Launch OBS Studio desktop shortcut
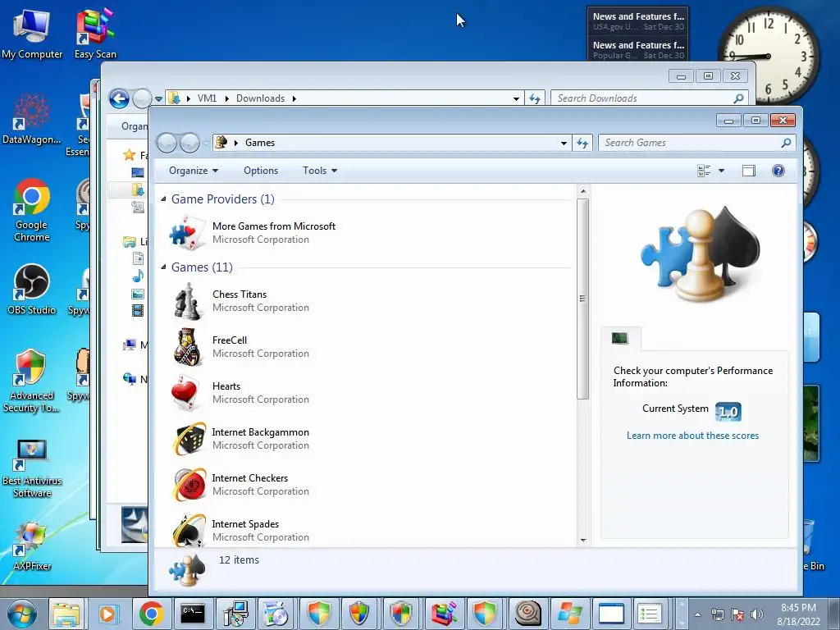The height and width of the screenshot is (630, 840). point(32,290)
